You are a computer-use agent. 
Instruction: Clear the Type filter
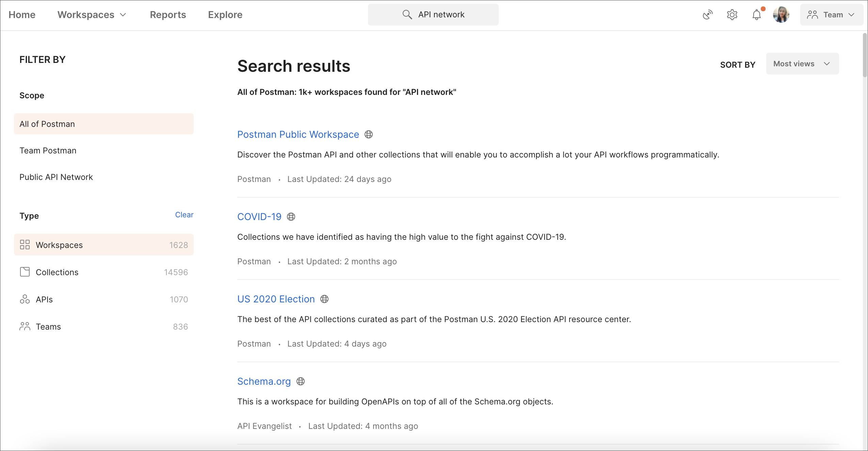coord(184,215)
